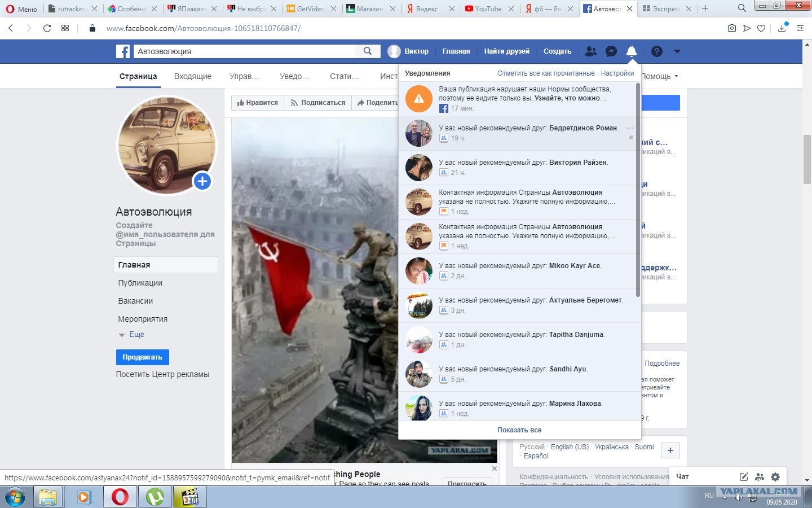Open Посетить Центр рекламы link
Screen dimensions: 812x508
pyautogui.click(x=162, y=374)
